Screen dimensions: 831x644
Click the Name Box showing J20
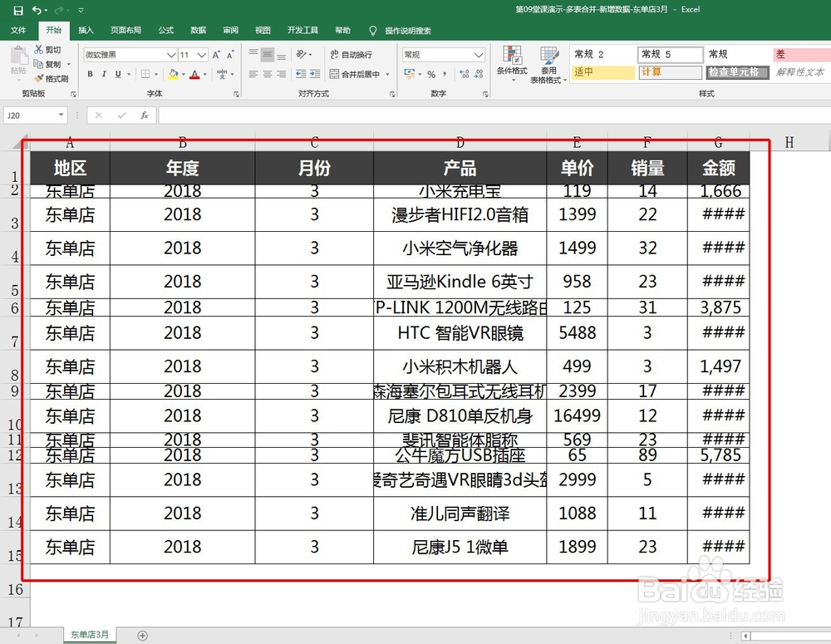35,115
